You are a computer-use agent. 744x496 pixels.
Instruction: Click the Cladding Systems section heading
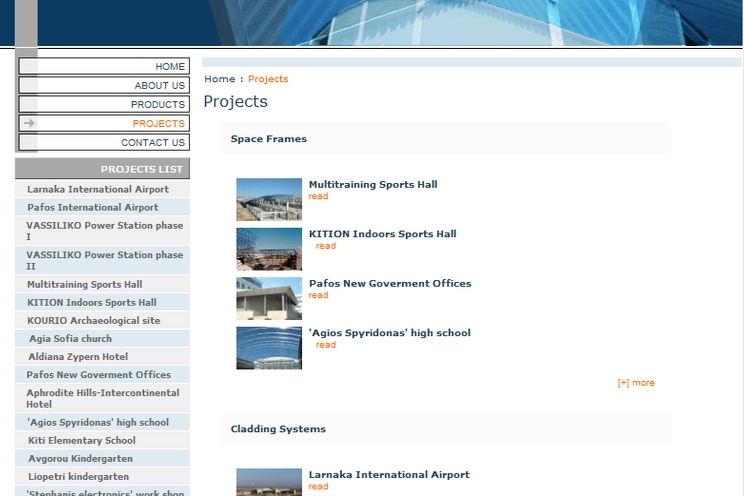coord(278,429)
